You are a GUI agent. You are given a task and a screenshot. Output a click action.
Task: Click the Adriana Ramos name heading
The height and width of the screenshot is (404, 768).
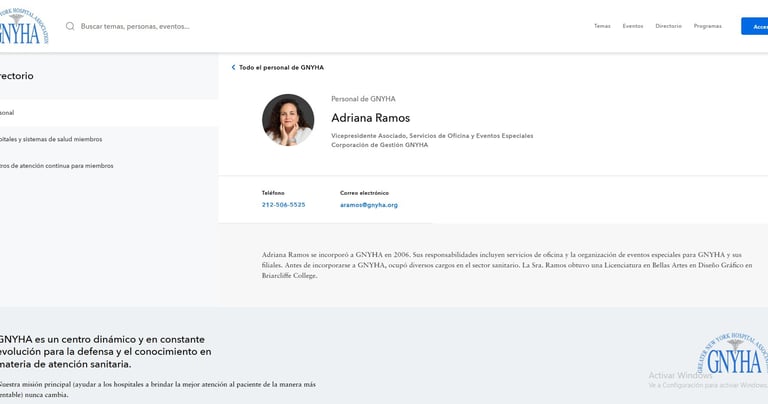coord(370,118)
